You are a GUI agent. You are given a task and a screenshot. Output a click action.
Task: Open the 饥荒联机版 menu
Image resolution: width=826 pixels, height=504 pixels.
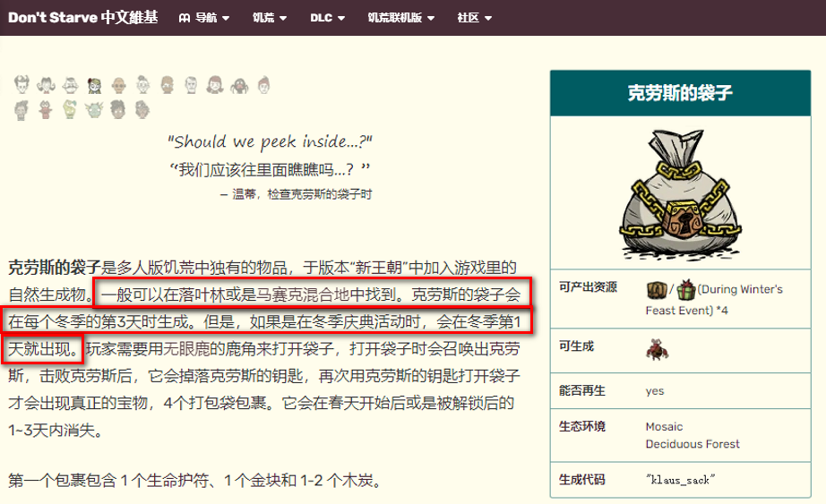[x=400, y=18]
